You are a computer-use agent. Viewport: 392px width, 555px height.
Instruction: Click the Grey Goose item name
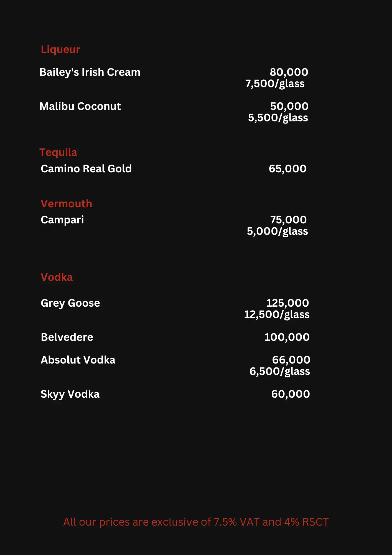click(70, 303)
